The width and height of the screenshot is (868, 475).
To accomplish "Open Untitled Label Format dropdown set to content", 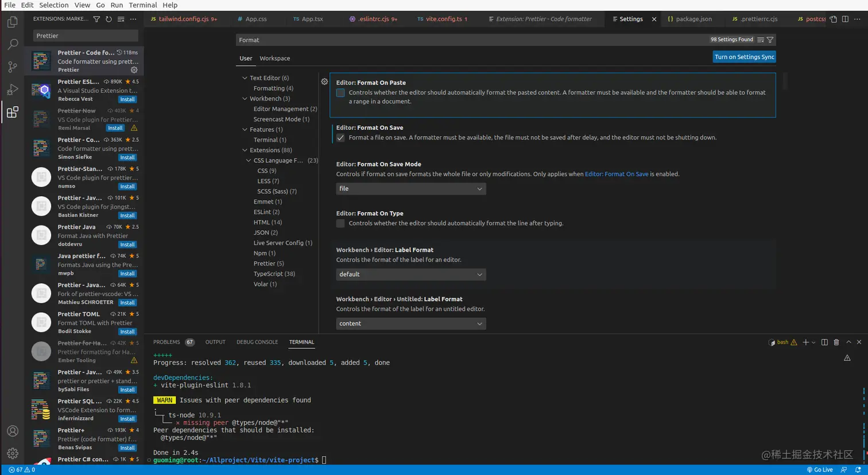I will 411,324.
